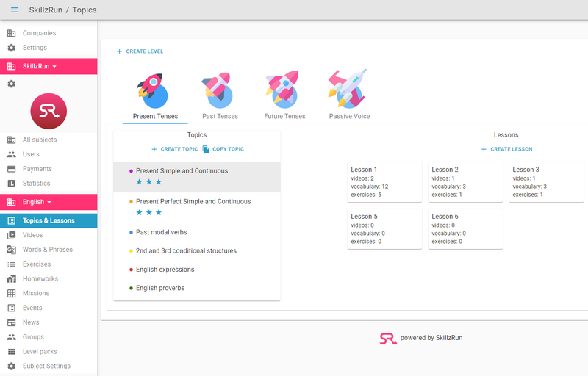Click the Payments card icon
The height and width of the screenshot is (376, 588).
[12, 169]
